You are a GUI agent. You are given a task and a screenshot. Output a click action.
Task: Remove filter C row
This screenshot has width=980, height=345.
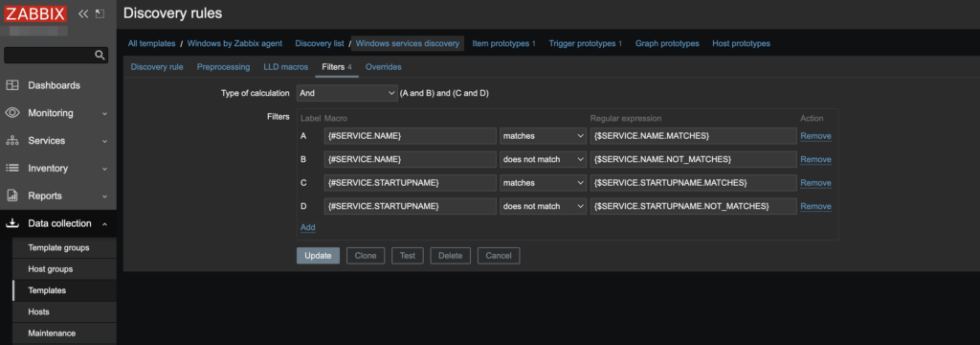815,183
